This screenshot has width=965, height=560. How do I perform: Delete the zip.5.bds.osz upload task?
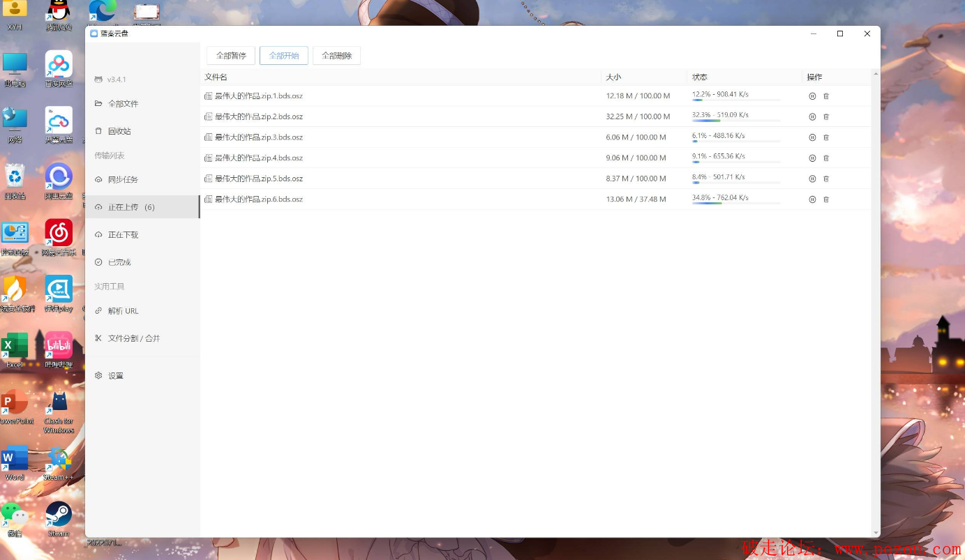[x=826, y=179]
